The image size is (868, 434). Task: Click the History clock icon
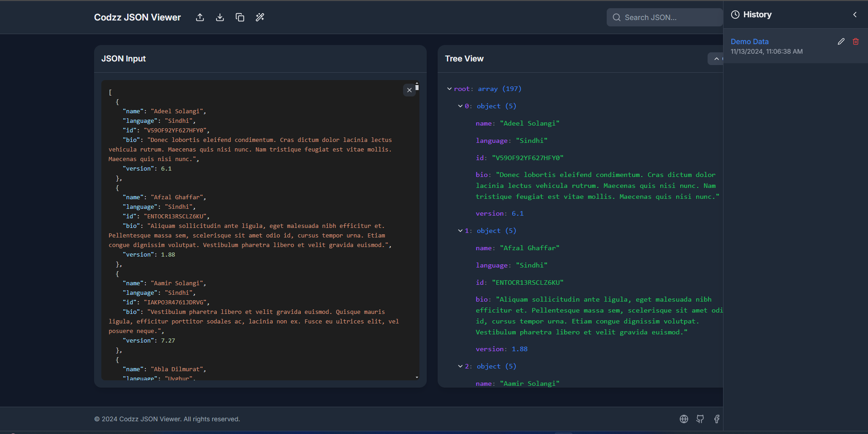point(735,15)
